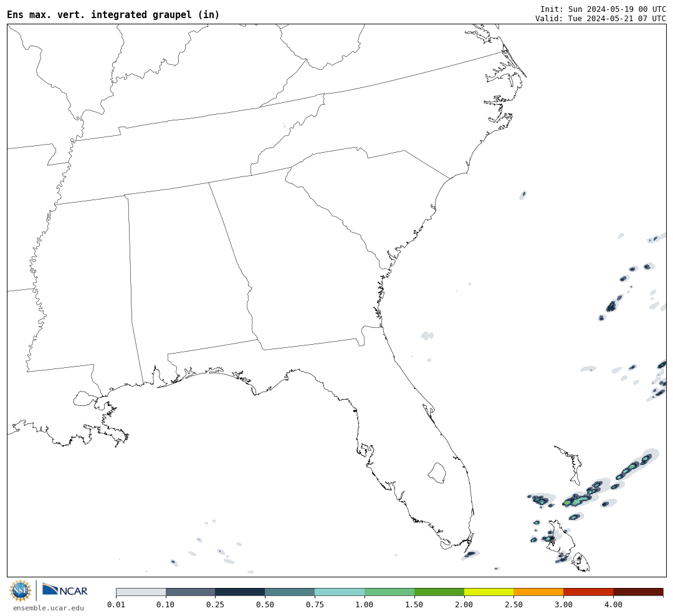Click the colorbar label '0.25'
This screenshot has height=616, width=673.
216,604
